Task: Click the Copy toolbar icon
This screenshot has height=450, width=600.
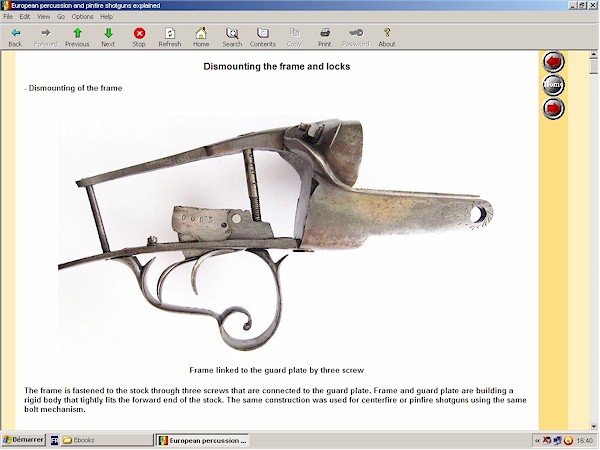Action: pyautogui.click(x=294, y=37)
